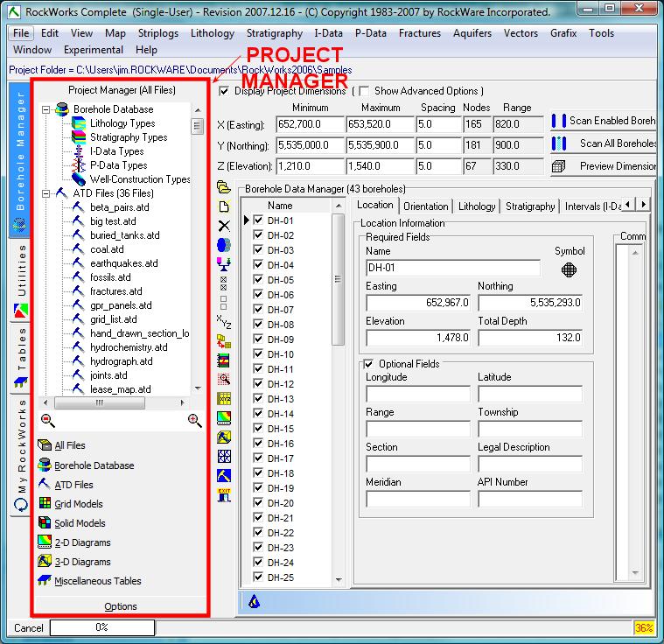This screenshot has width=664, height=644.
Task: Open the Grafix menu
Action: point(563,33)
